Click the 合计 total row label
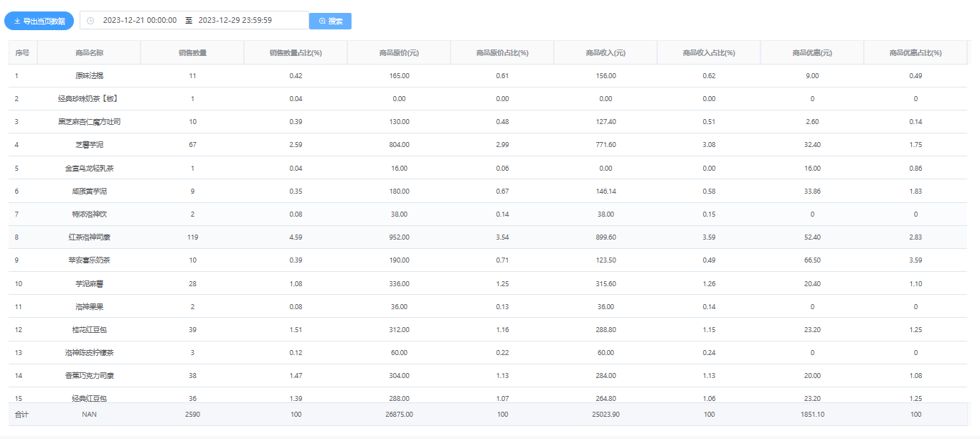980x439 pixels. (22, 415)
